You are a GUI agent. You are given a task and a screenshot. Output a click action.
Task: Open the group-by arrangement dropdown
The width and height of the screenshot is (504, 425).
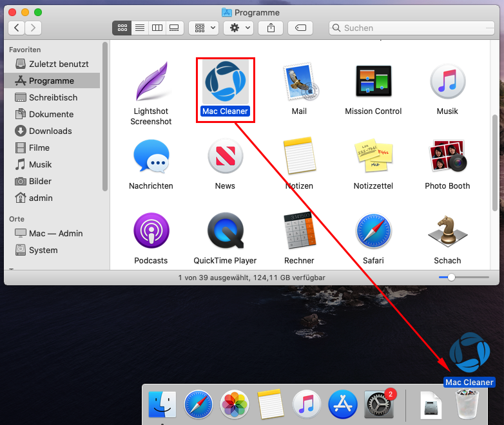click(204, 28)
